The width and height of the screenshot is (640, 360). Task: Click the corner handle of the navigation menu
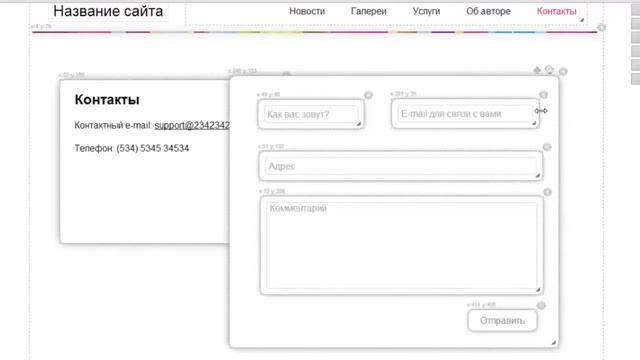(x=582, y=20)
